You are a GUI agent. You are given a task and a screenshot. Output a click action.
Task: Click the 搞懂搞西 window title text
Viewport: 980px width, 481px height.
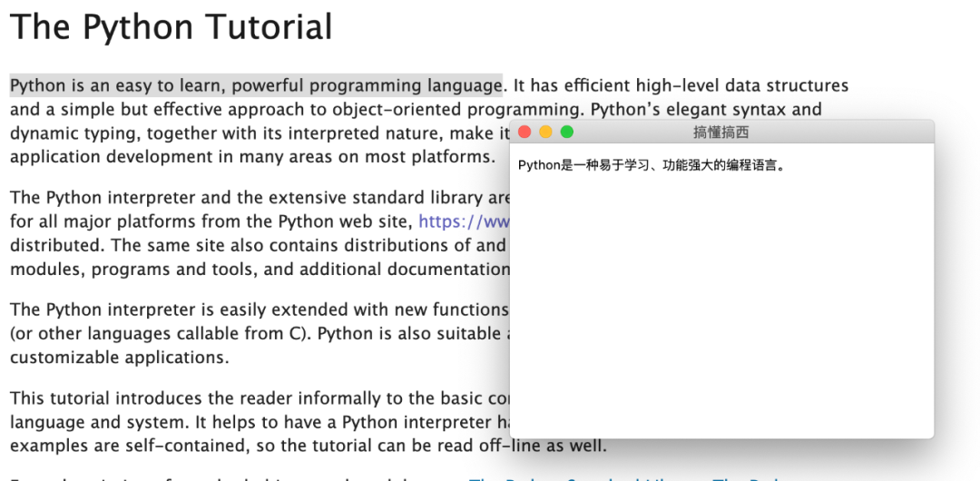pos(721,132)
